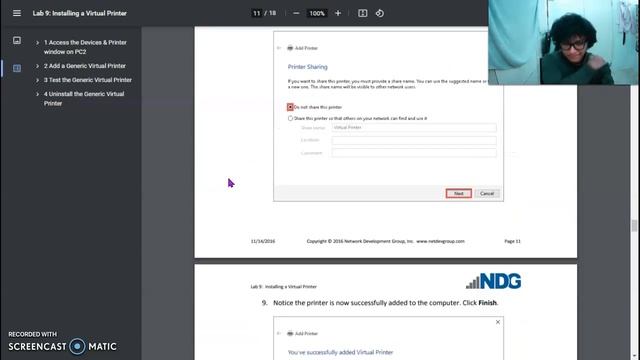Image resolution: width=640 pixels, height=360 pixels.
Task: Edit the current page number field
Action: [256, 13]
